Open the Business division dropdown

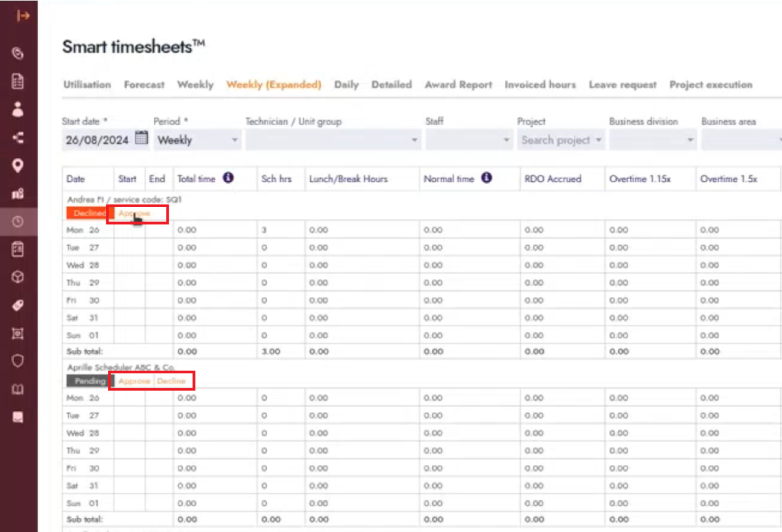tap(652, 140)
